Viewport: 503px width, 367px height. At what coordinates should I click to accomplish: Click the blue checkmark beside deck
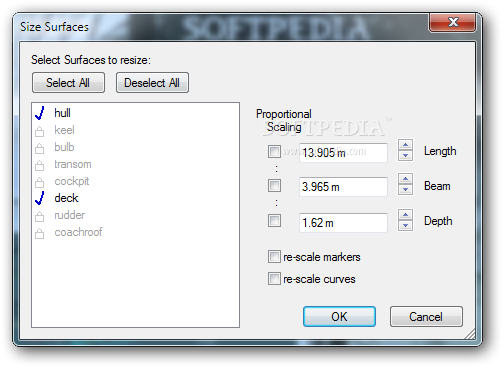point(40,198)
